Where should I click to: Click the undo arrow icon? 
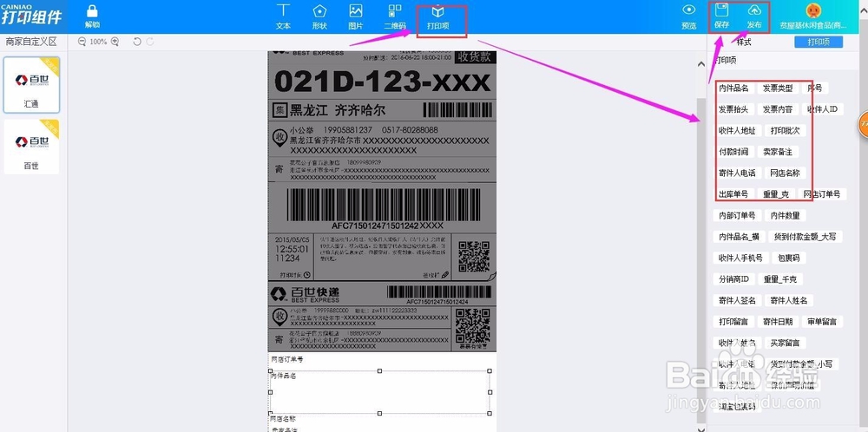tap(137, 42)
